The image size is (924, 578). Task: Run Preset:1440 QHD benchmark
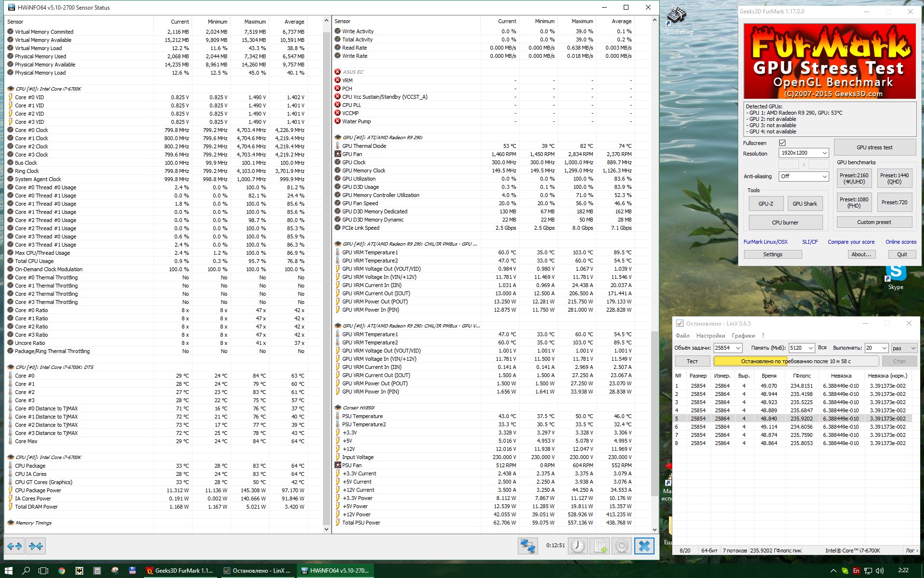(x=894, y=179)
